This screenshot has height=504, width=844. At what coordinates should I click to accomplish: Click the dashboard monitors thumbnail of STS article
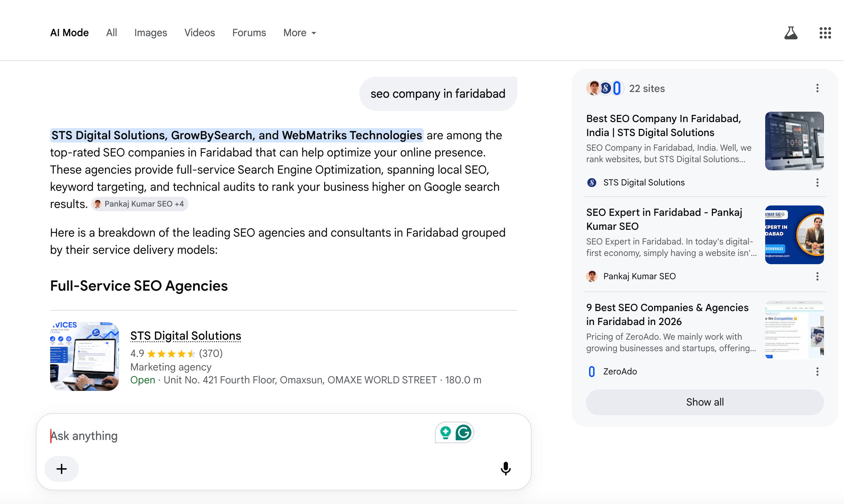794,141
